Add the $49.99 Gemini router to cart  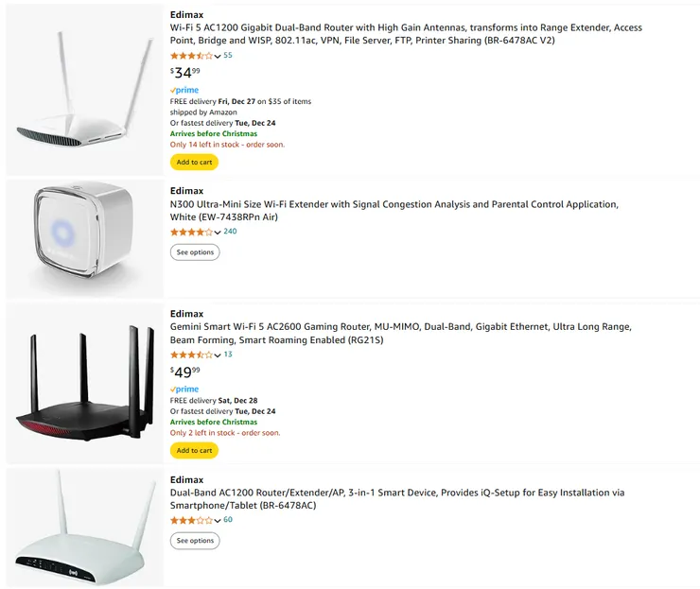pyautogui.click(x=194, y=450)
